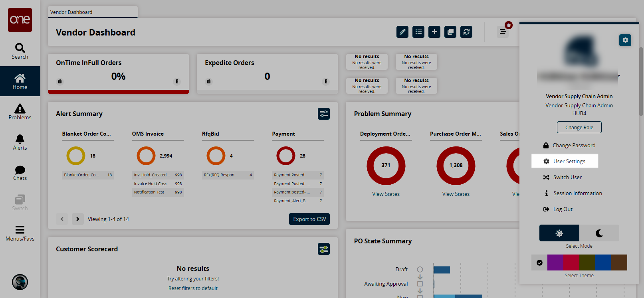Click Export to CSV
The image size is (644, 298).
(309, 219)
